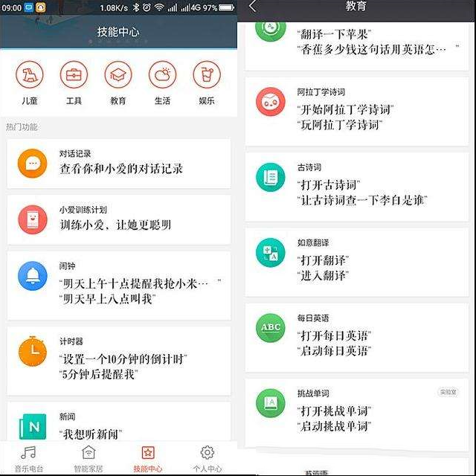This screenshot has width=476, height=476.
Task: Tap the orange 对话记录 chat icon
Action: [33, 164]
